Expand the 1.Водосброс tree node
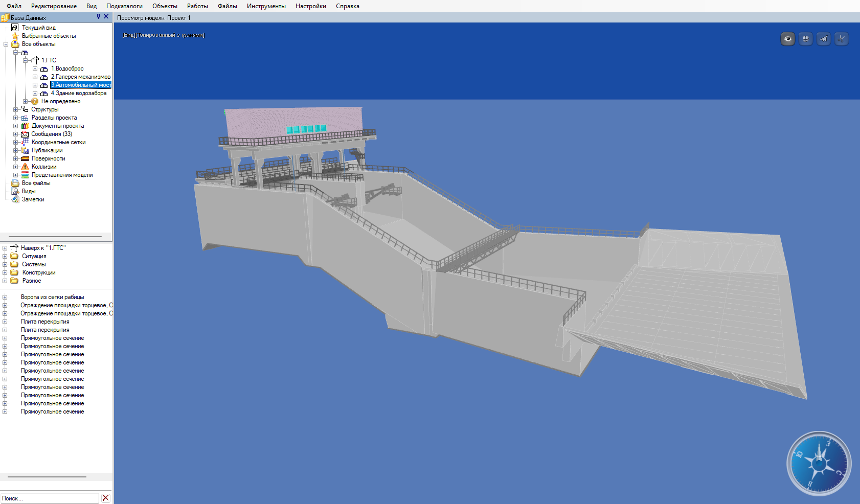Screen dimensions: 860x504 click(35, 68)
